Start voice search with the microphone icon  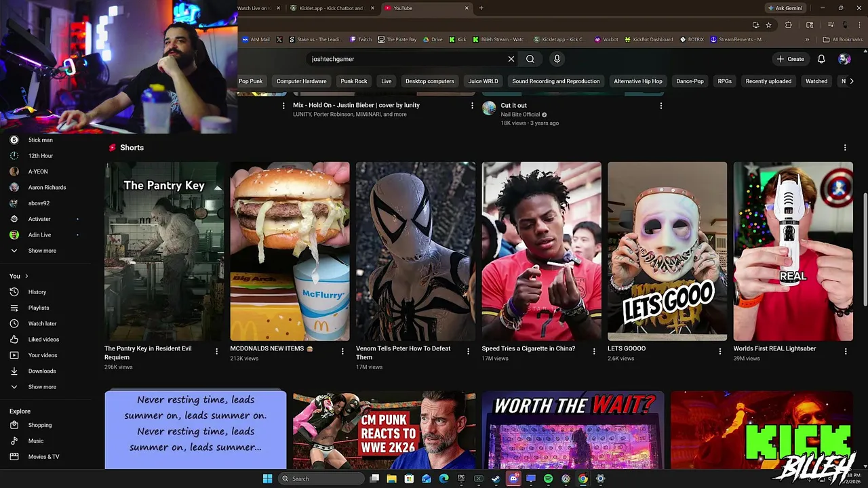point(557,59)
